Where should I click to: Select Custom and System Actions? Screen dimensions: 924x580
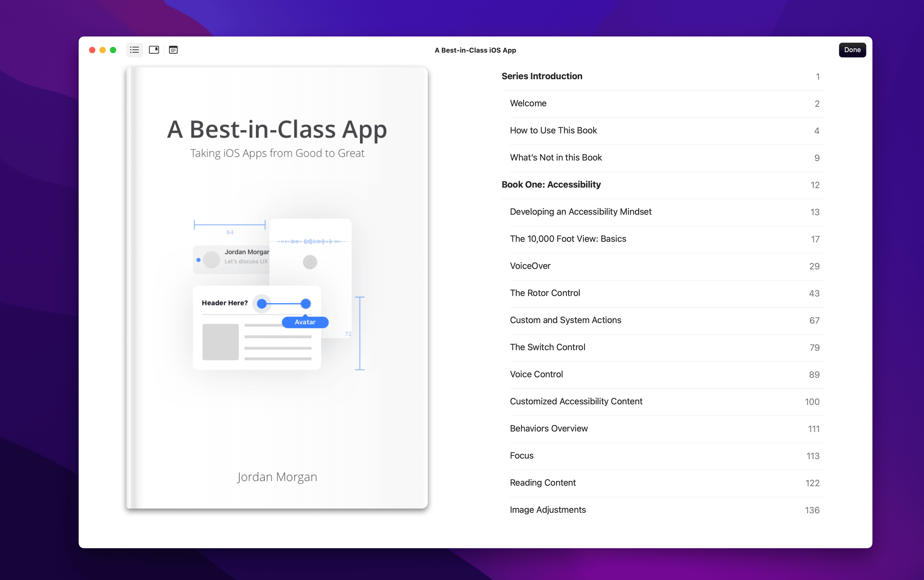[x=667, y=320]
